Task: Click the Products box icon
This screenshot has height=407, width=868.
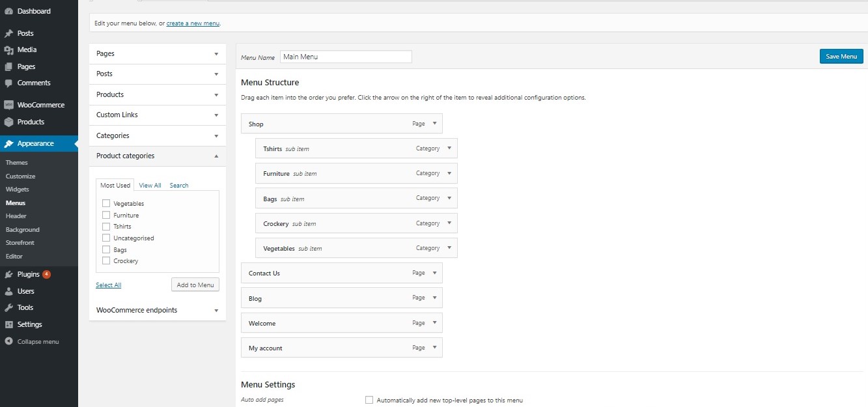Action: pyautogui.click(x=8, y=122)
